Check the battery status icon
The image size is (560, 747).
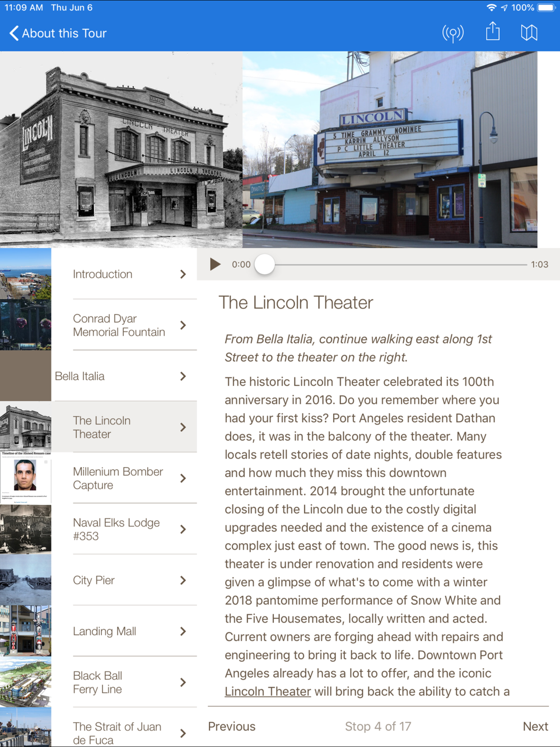(x=546, y=8)
